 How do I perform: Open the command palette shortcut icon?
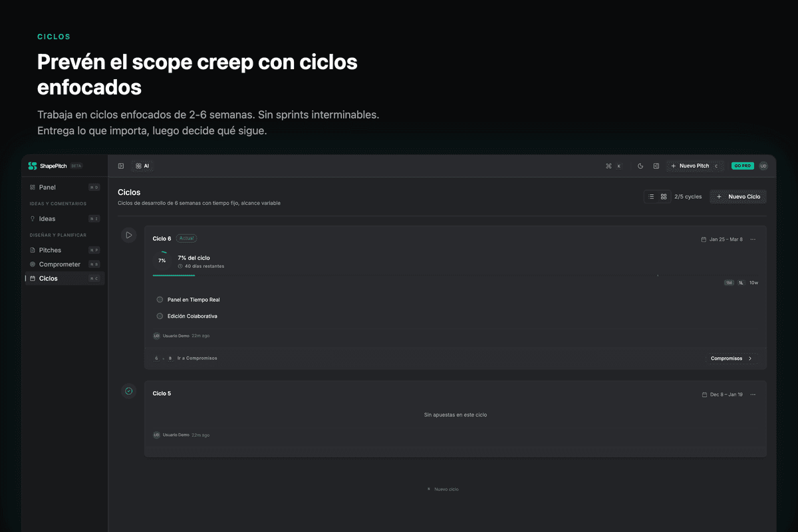click(608, 166)
